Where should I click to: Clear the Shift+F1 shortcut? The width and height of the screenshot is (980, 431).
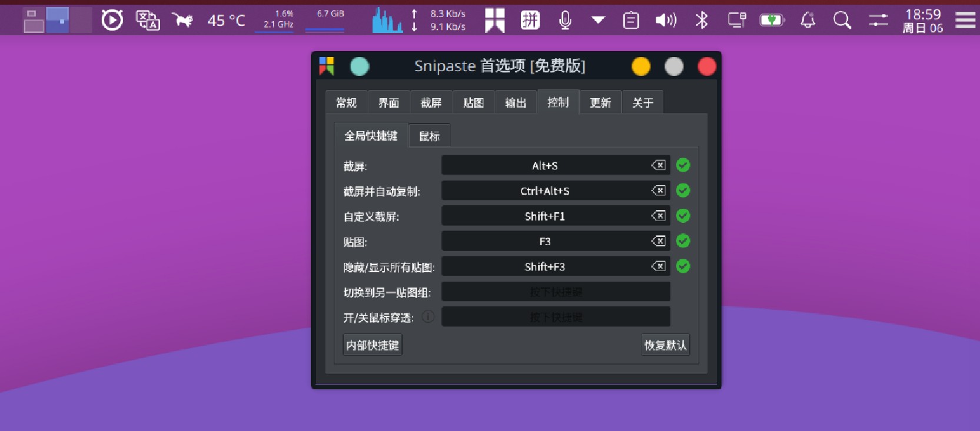(658, 216)
